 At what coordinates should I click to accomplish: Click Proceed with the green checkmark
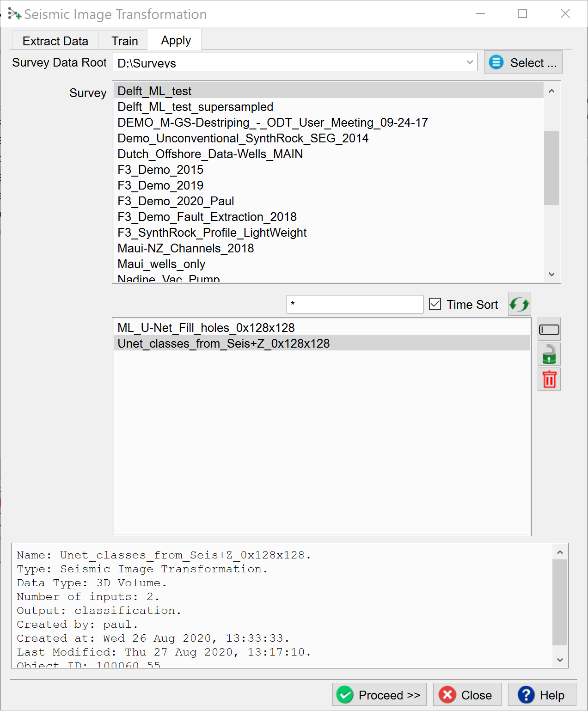pos(379,695)
